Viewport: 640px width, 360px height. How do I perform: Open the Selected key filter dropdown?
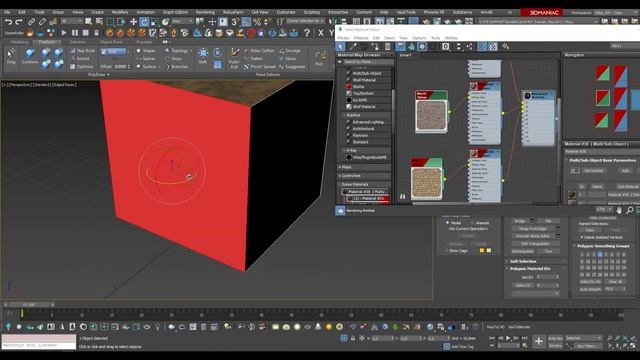tap(584, 338)
